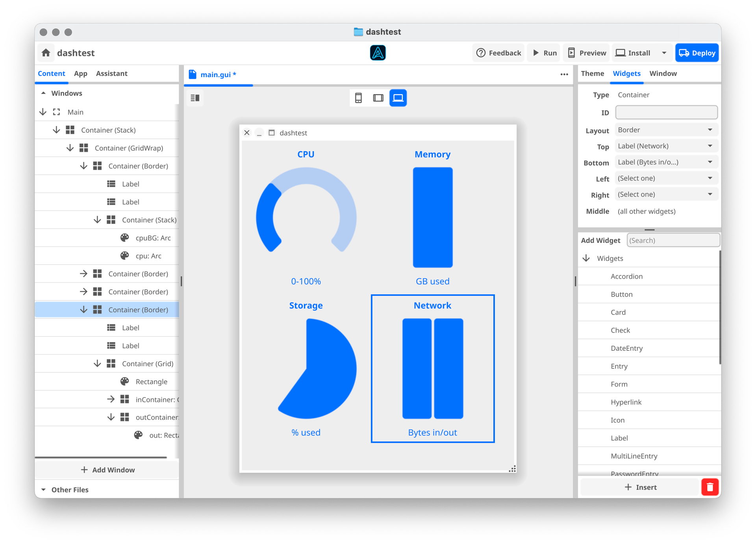Collapse the Container (GridWrap) tree node
The width and height of the screenshot is (756, 544).
click(70, 148)
